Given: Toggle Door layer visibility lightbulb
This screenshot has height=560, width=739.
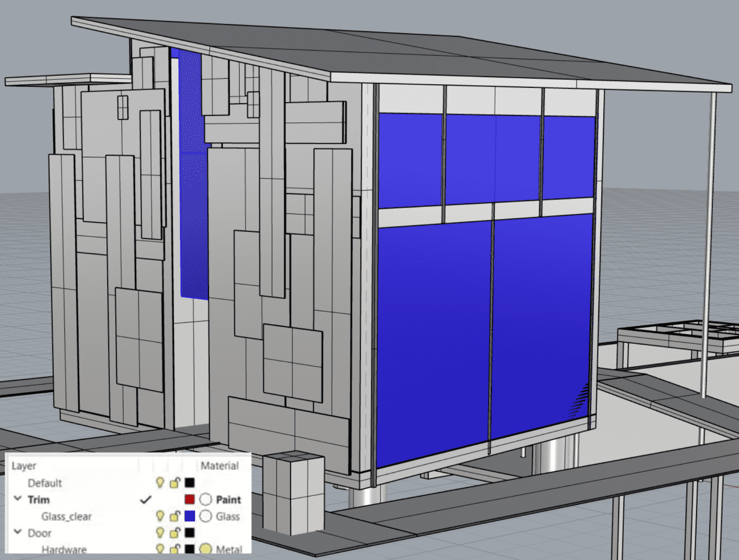Looking at the screenshot, I should pyautogui.click(x=160, y=532).
